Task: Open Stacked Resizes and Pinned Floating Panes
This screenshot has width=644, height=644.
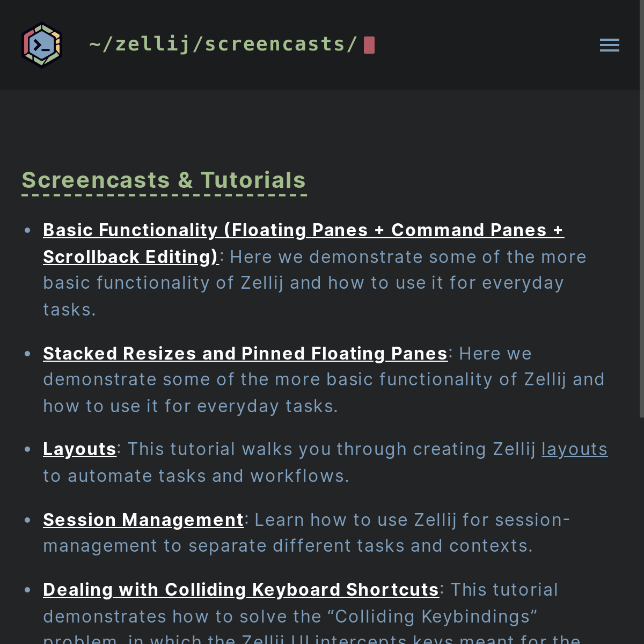Action: [x=245, y=354]
